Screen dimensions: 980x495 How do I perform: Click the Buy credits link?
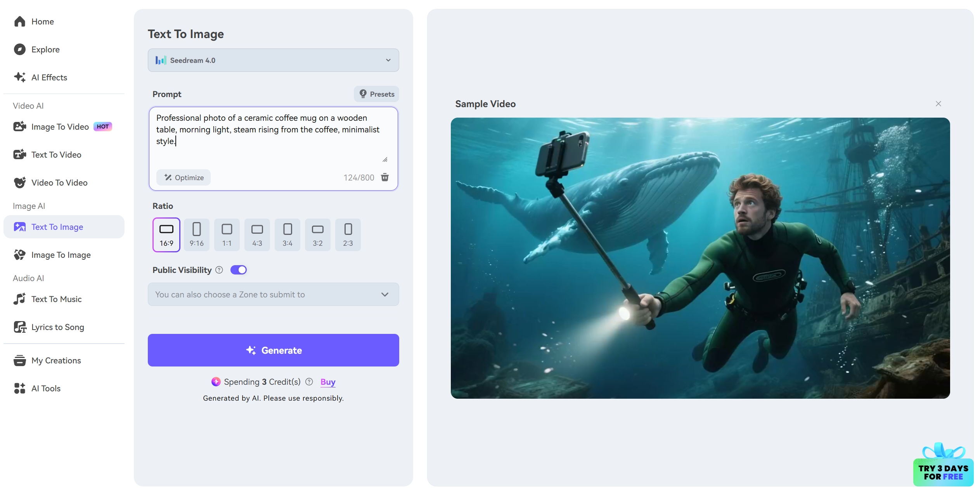click(328, 382)
